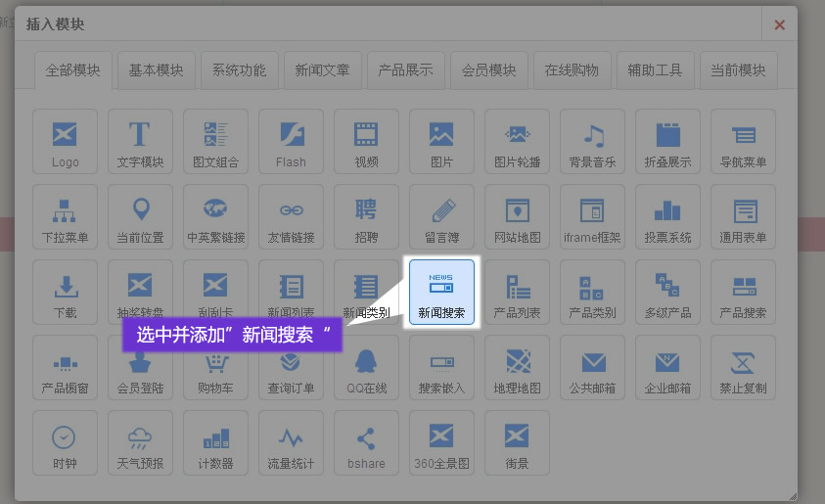The height and width of the screenshot is (504, 825).
Task: Add the 视频 video module
Action: click(x=366, y=142)
